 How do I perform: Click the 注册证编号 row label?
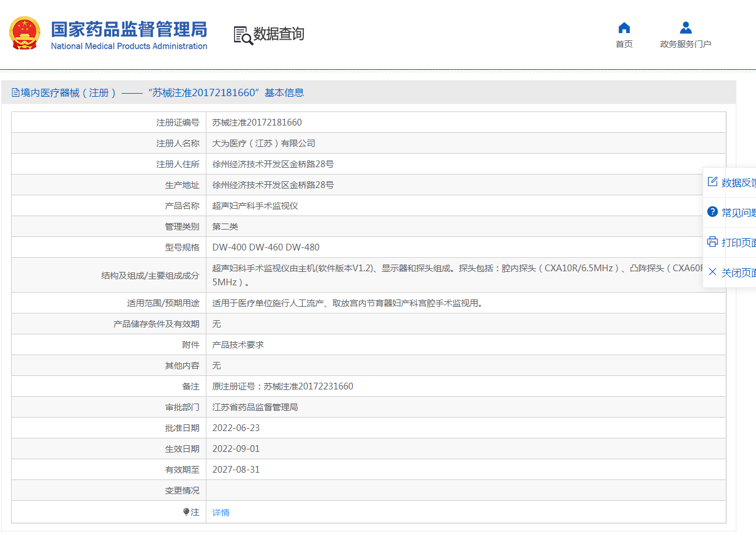coord(178,122)
